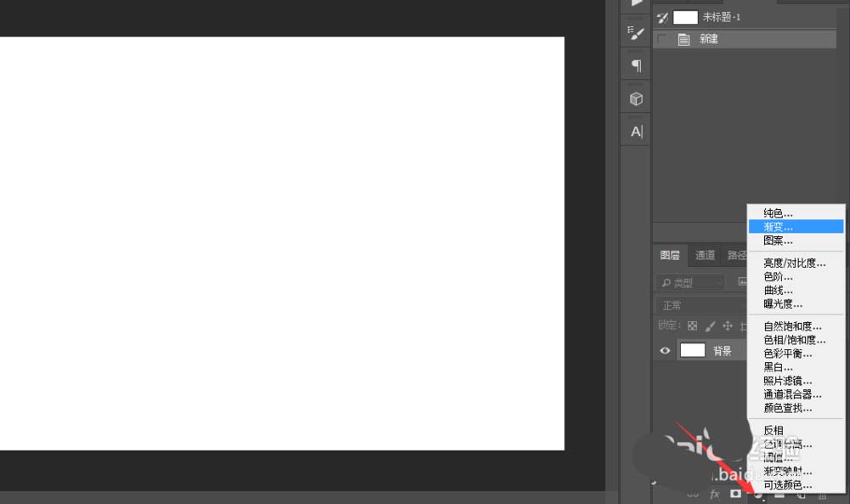
Task: Select 曝光度... adjustment
Action: point(796,303)
